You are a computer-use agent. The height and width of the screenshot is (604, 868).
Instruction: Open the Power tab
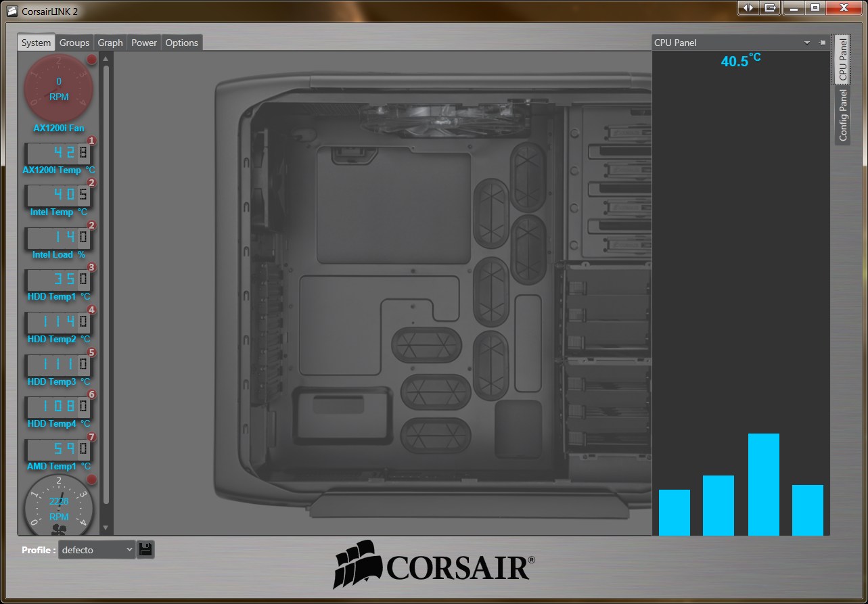tap(144, 43)
